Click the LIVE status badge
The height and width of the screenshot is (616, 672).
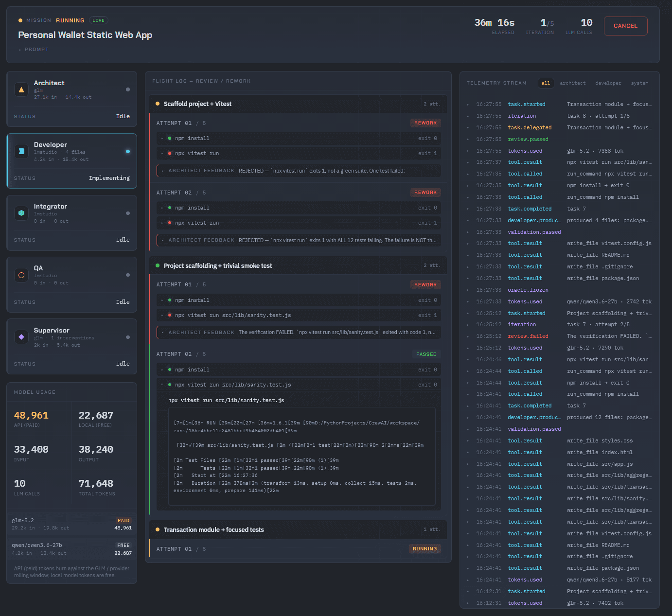click(99, 20)
